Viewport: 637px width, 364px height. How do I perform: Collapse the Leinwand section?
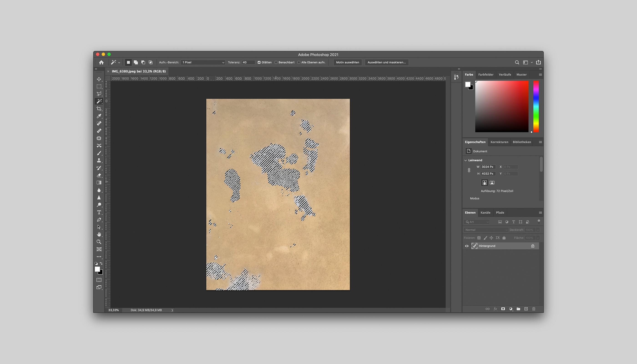[466, 160]
